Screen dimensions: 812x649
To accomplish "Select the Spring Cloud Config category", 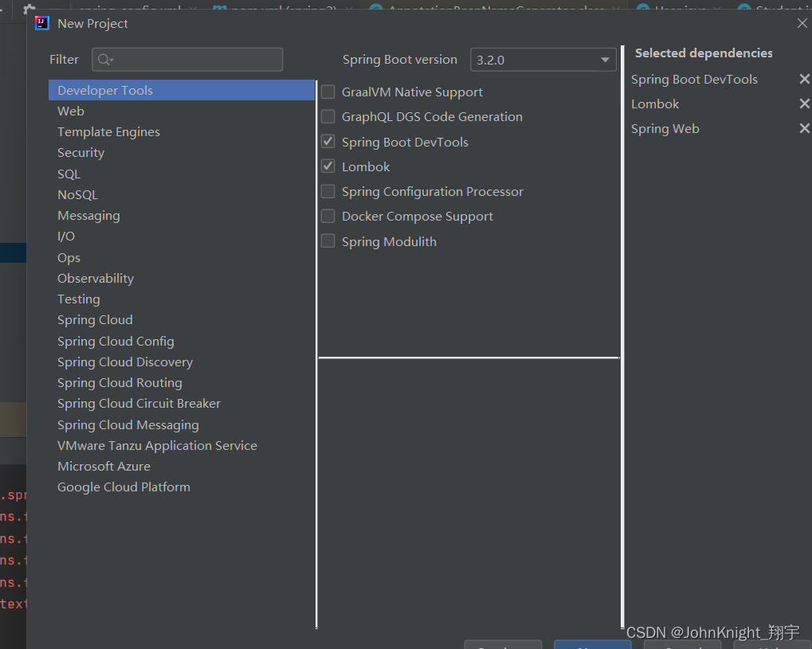I will [x=116, y=341].
